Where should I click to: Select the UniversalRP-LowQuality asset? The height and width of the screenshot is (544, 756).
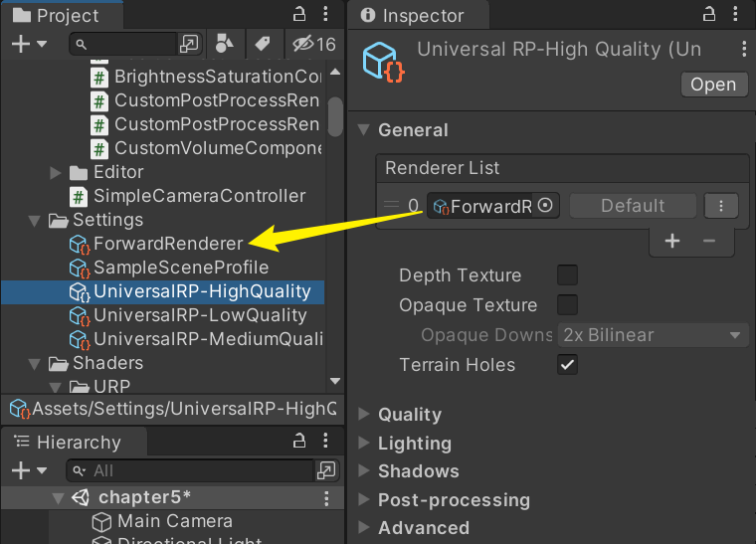[200, 315]
